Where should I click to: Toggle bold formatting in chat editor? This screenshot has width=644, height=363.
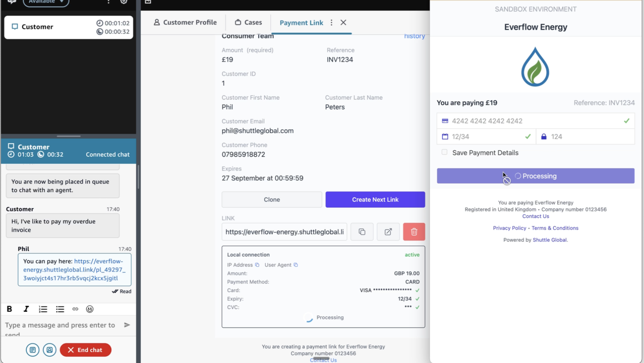[9, 309]
